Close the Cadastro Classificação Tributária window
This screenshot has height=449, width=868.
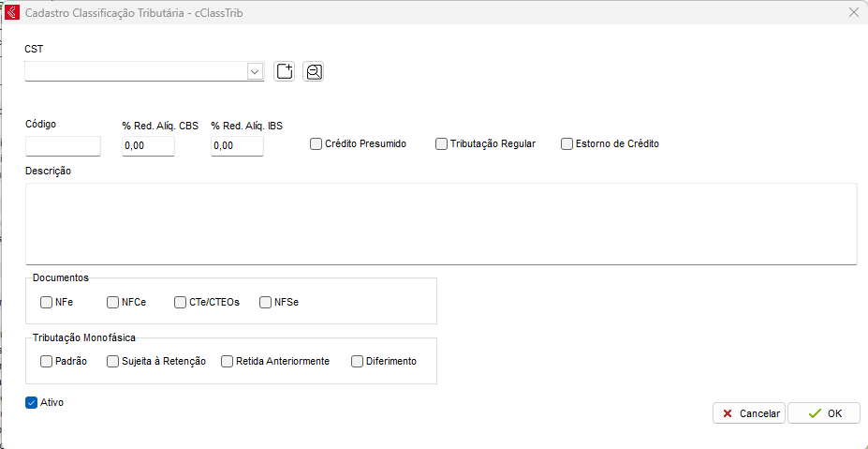853,13
